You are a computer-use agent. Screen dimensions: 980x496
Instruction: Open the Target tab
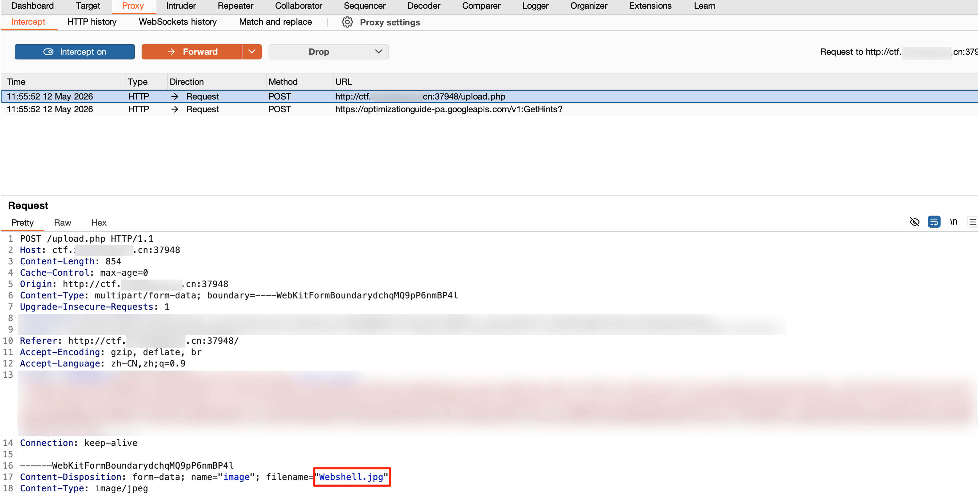pyautogui.click(x=88, y=6)
